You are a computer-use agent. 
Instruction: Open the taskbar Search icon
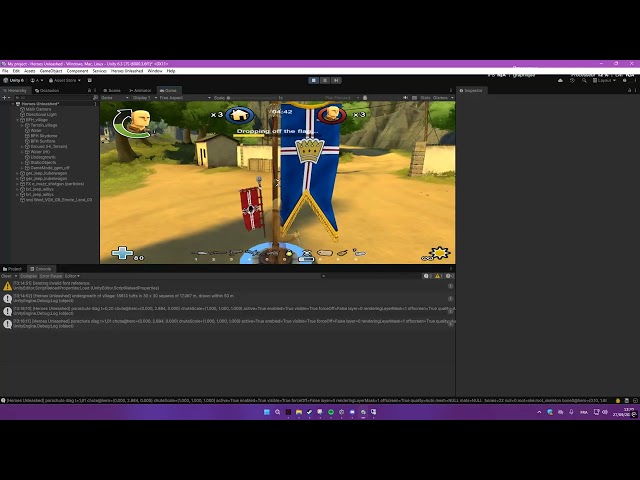278,412
